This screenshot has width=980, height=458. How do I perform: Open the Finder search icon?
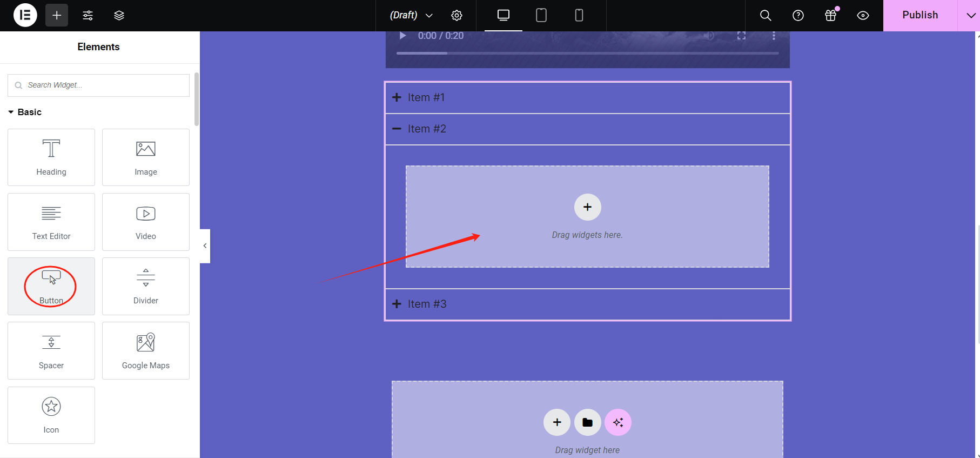pyautogui.click(x=766, y=15)
